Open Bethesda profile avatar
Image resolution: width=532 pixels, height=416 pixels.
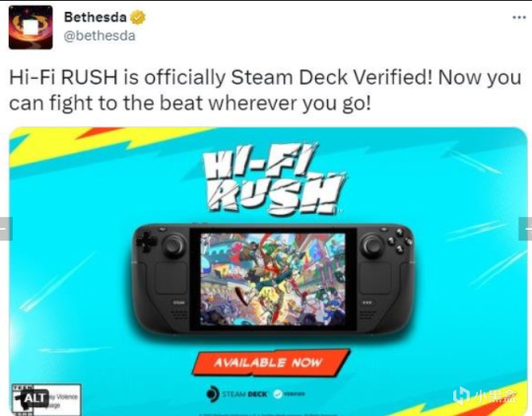(31, 28)
